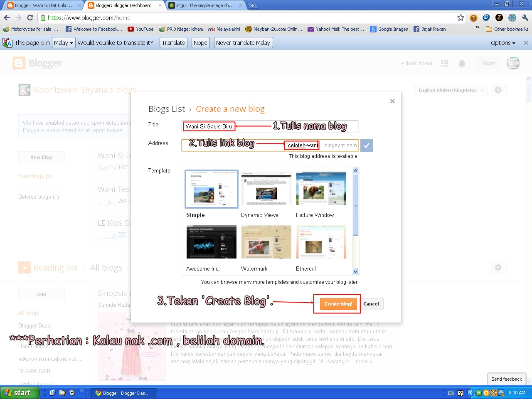
Task: Open the Maybank2u.com bookmark
Action: click(274, 29)
